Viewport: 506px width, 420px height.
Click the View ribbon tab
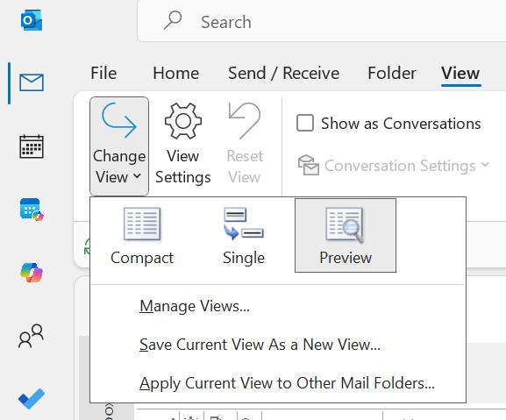click(x=460, y=73)
